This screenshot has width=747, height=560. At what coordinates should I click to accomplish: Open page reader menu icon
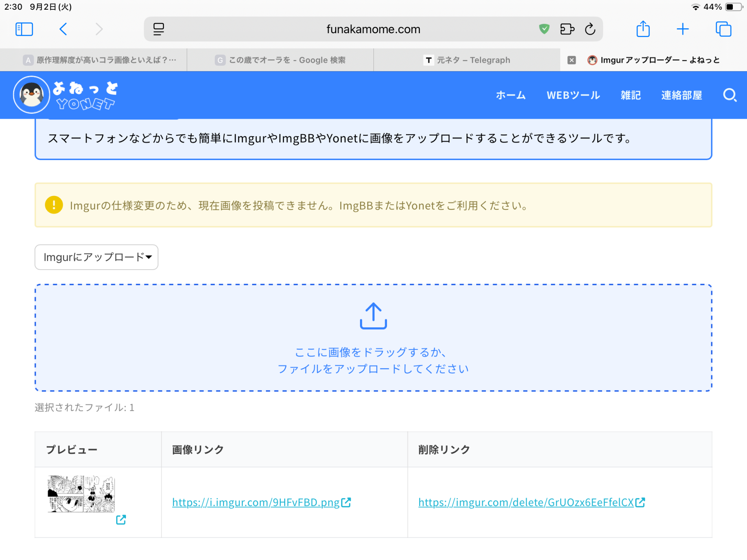coord(159,29)
